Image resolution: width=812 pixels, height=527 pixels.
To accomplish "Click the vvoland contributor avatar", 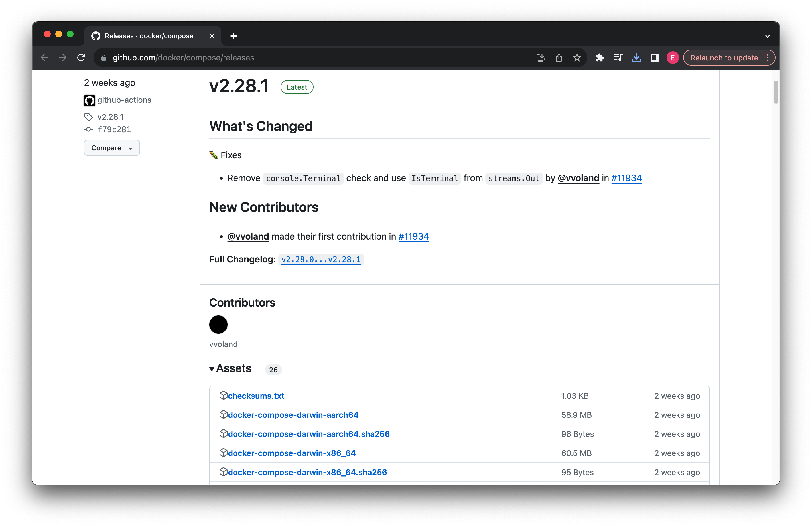I will [218, 324].
